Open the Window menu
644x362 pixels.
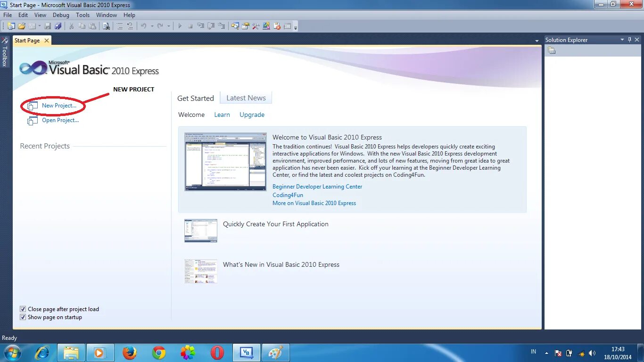tap(107, 15)
